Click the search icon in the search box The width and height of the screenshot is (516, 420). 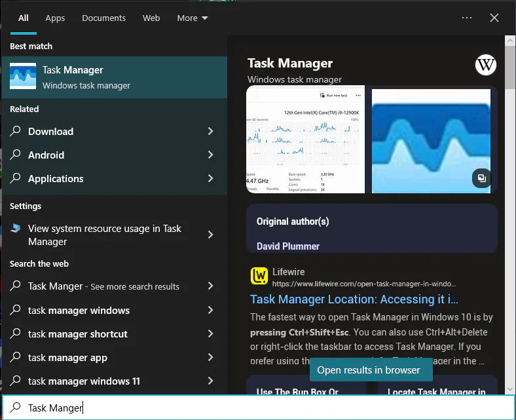pyautogui.click(x=15, y=408)
